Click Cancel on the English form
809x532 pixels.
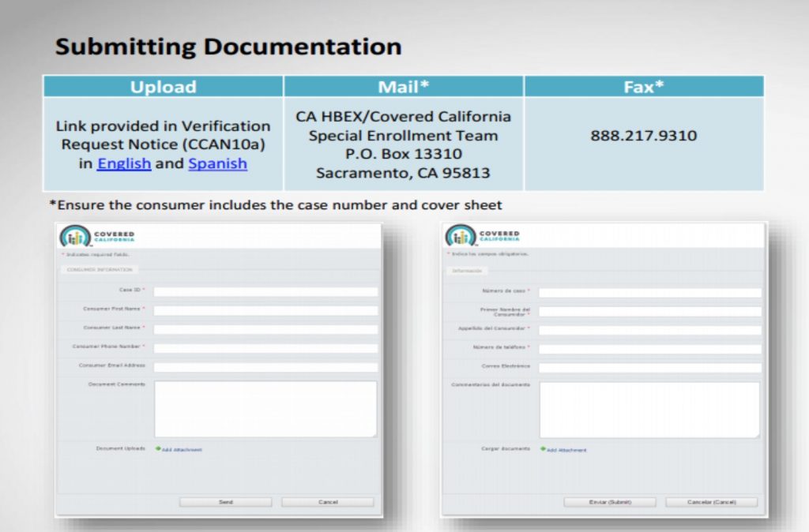pyautogui.click(x=327, y=501)
